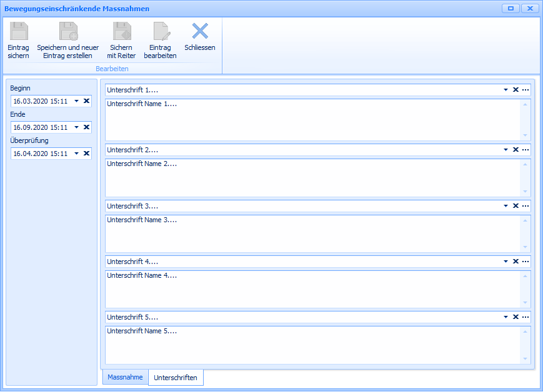Viewport: 543px width, 392px height.
Task: Click into Unterschrift Name 1 text area
Action: click(x=312, y=120)
